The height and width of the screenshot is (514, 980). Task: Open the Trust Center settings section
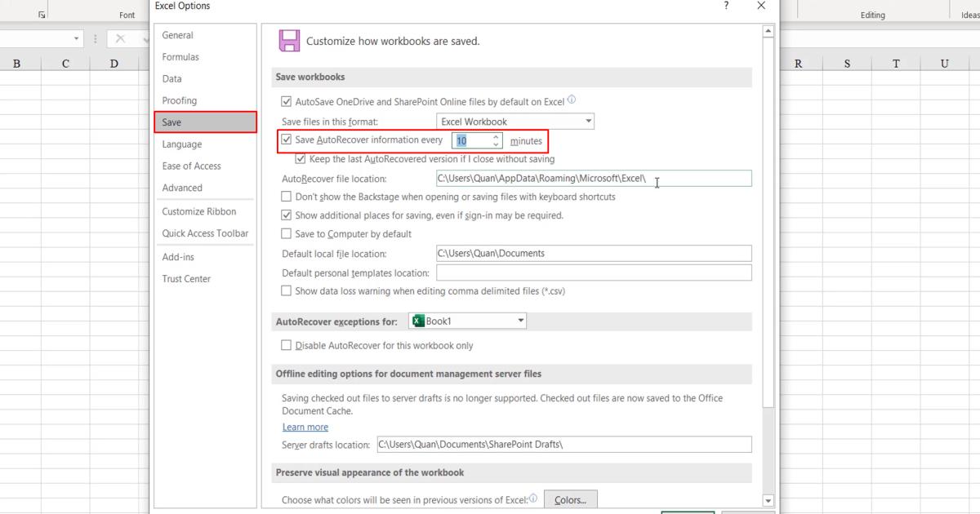pyautogui.click(x=186, y=278)
